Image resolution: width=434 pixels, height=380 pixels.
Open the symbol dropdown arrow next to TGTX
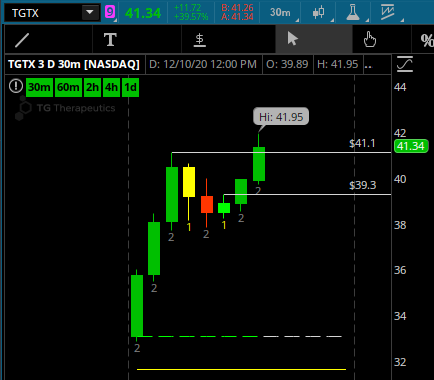coord(90,13)
